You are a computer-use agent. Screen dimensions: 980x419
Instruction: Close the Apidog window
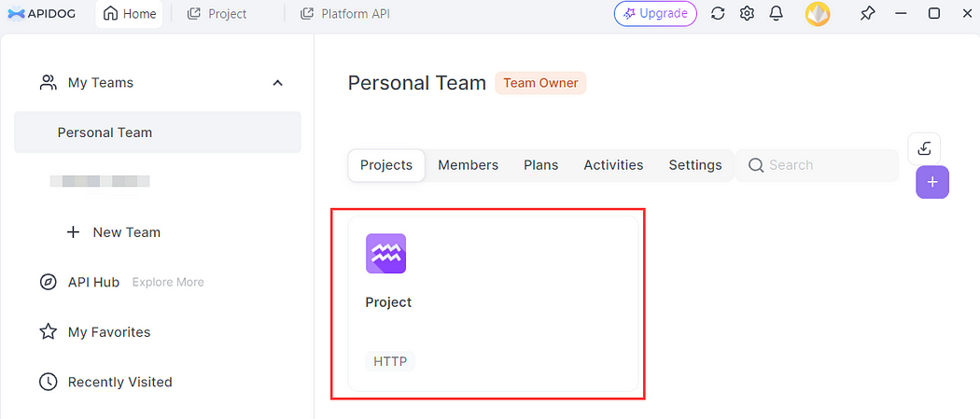pos(967,14)
